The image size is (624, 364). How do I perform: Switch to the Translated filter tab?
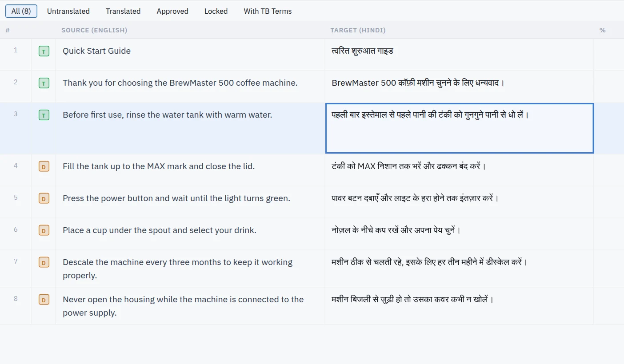(123, 11)
